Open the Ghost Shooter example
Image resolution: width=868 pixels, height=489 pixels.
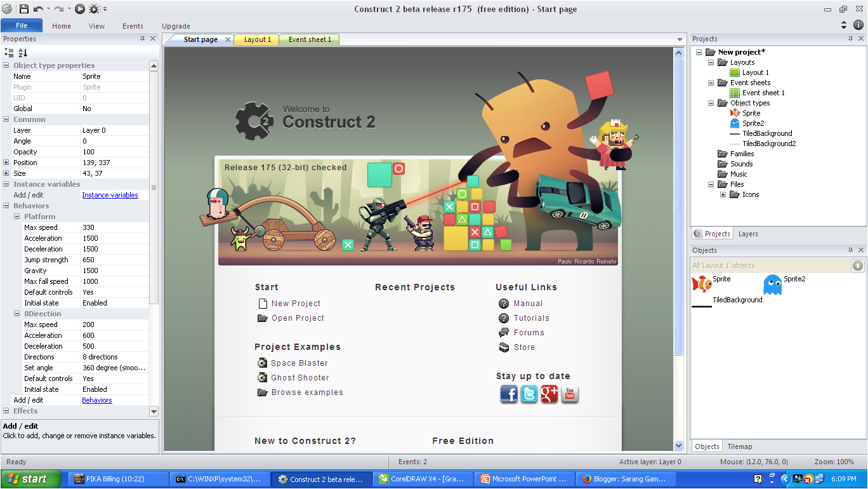coord(299,377)
